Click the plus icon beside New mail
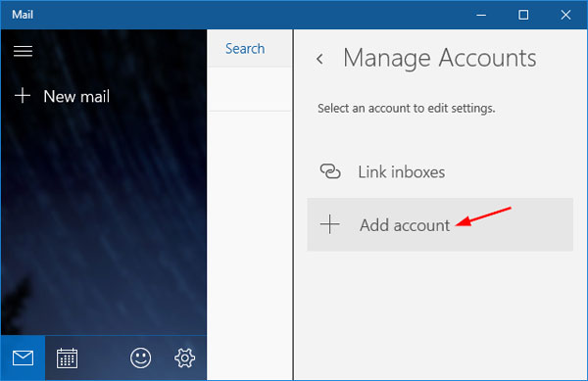Screen dimensions: 588x381 (23, 95)
